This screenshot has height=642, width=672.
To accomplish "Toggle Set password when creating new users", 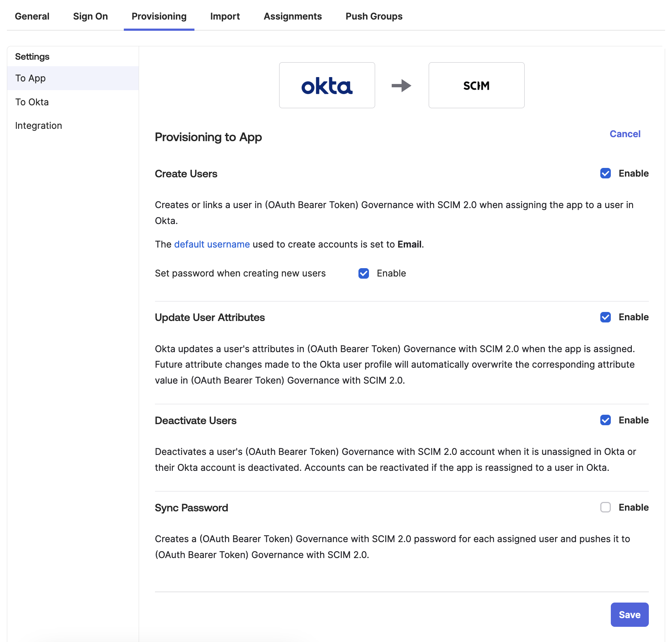I will point(364,273).
